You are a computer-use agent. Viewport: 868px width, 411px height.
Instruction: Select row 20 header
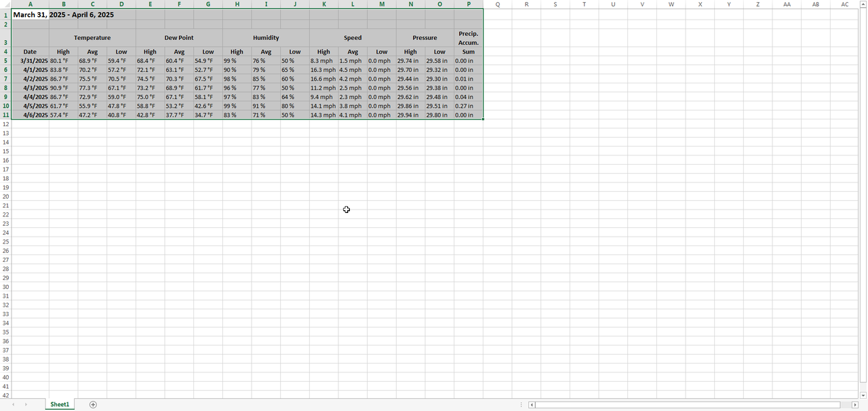click(6, 196)
